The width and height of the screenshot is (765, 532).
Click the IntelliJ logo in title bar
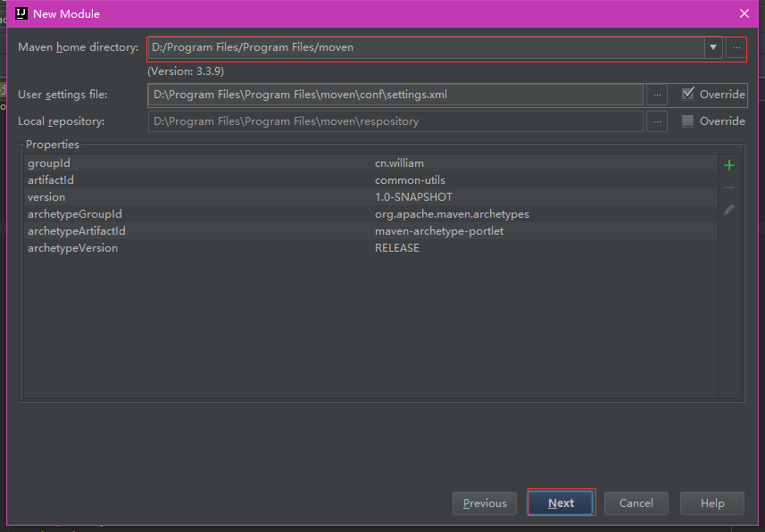(21, 13)
